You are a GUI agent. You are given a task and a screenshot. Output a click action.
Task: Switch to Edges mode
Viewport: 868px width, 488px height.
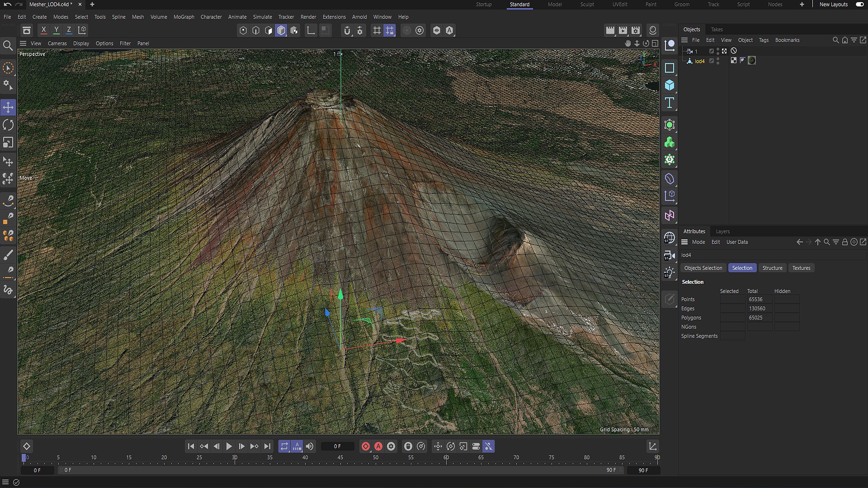[x=256, y=30]
